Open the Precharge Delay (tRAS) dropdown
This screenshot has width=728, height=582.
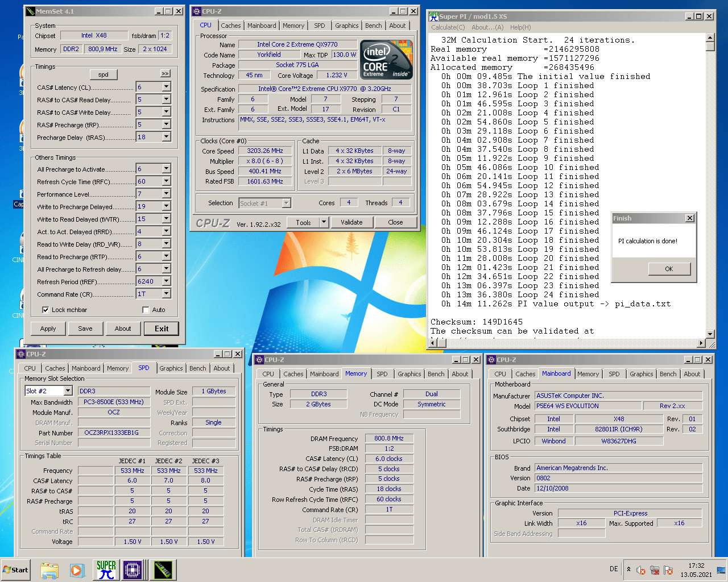tap(166, 137)
